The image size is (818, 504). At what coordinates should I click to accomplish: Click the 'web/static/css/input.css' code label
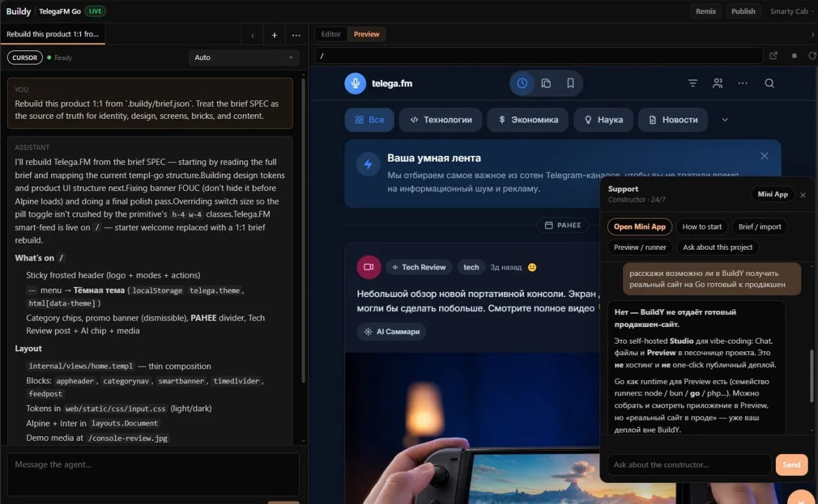[115, 408]
